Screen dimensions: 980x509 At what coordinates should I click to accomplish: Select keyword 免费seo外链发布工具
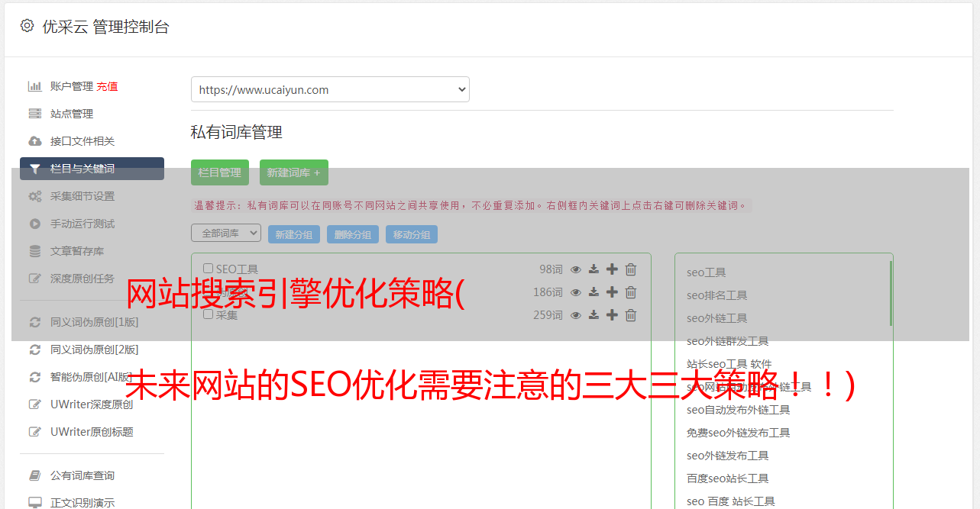tap(739, 433)
